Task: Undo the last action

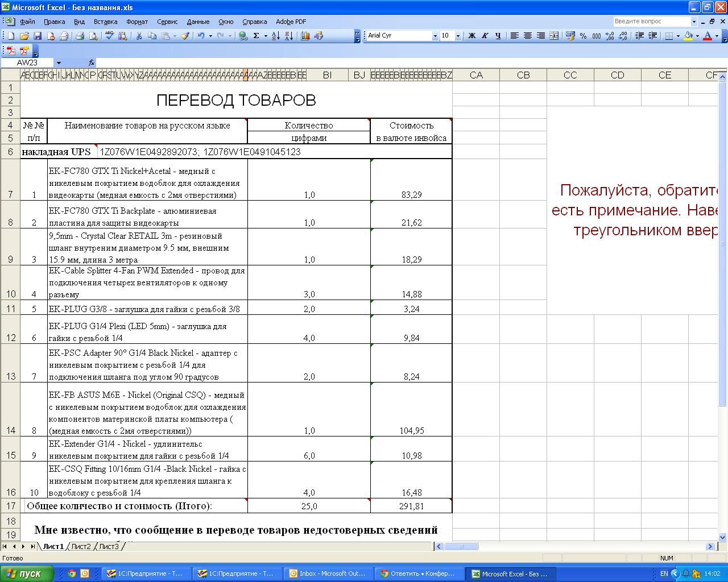Action: click(x=201, y=36)
